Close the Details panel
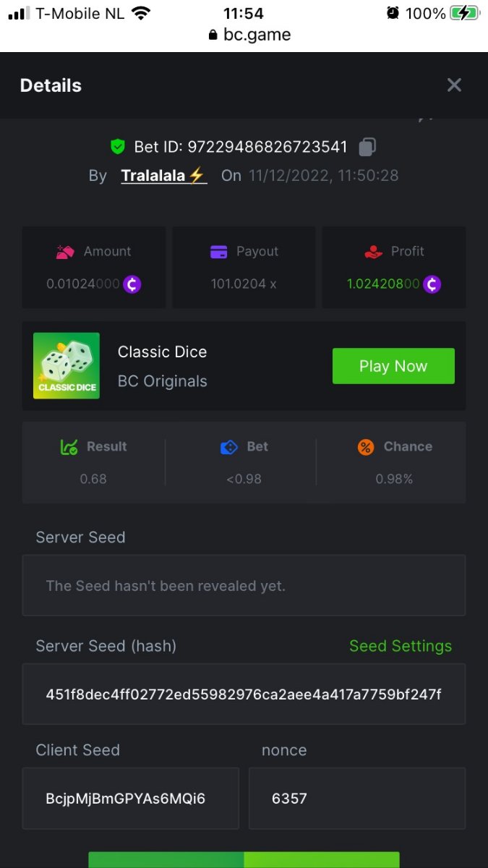 [454, 85]
